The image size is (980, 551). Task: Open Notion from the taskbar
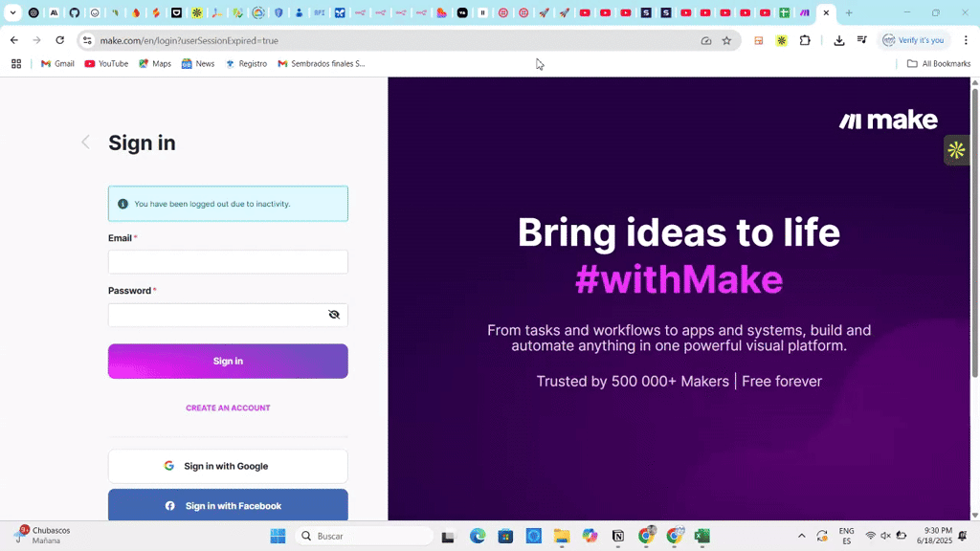pyautogui.click(x=618, y=536)
